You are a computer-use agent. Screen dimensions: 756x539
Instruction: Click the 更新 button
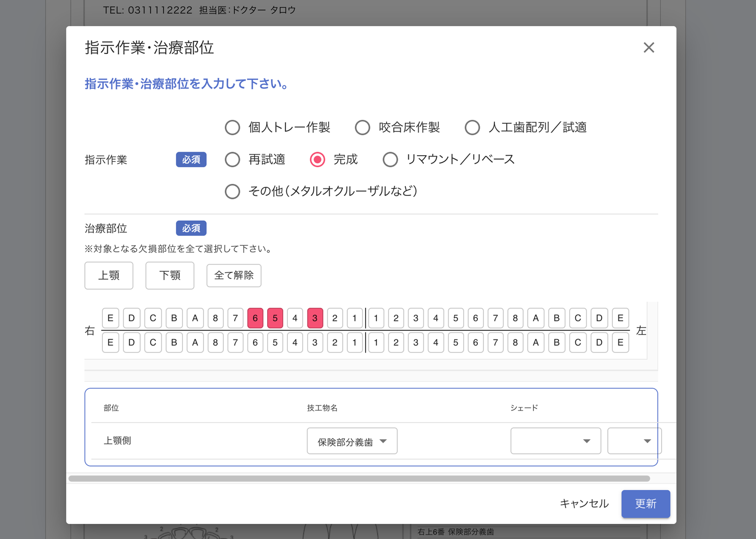pyautogui.click(x=646, y=504)
